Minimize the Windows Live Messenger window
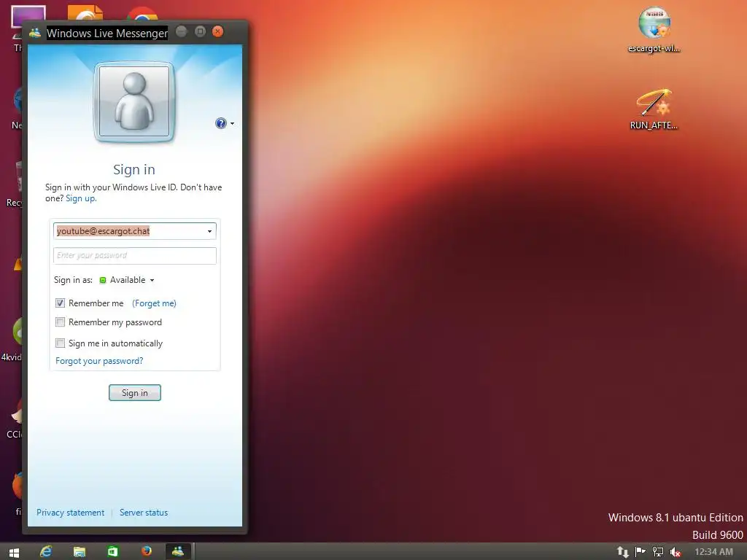The height and width of the screenshot is (560, 747). click(182, 31)
